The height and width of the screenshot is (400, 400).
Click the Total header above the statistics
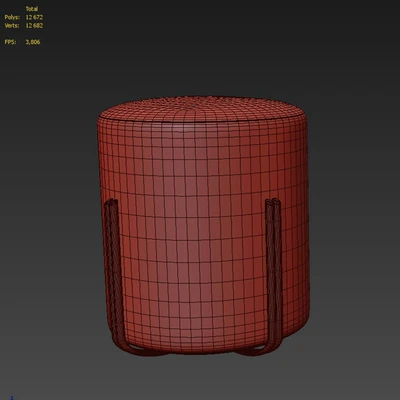click(32, 9)
